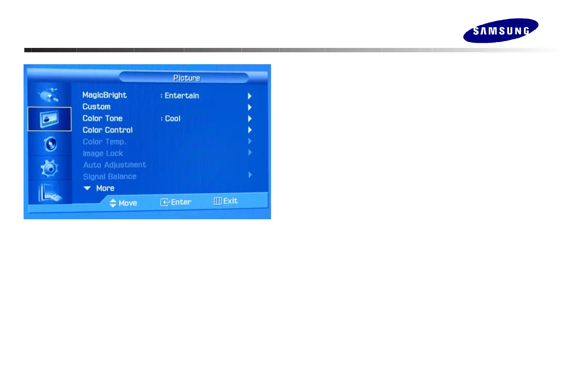The image size is (566, 392).
Task: Click the Move label in the footer
Action: (x=128, y=203)
